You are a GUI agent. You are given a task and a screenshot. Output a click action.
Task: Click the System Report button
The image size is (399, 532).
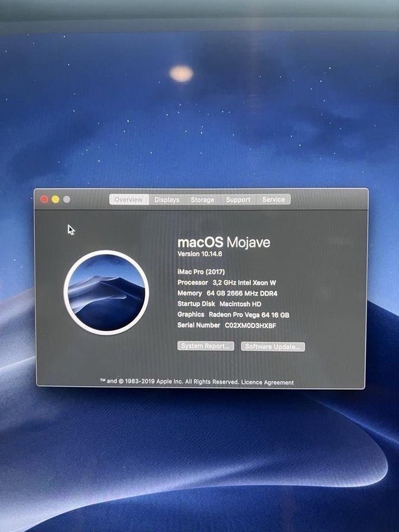pyautogui.click(x=206, y=346)
